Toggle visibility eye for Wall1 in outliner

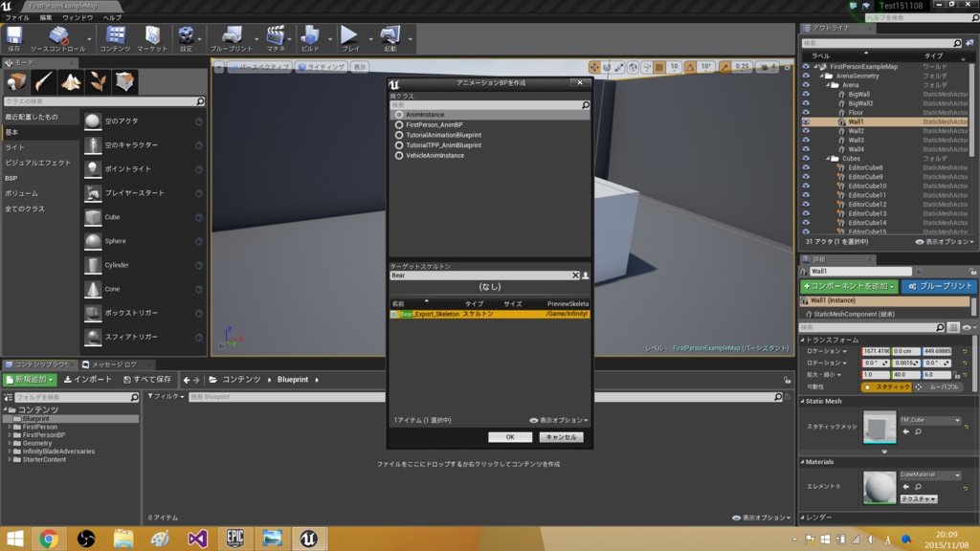click(806, 121)
